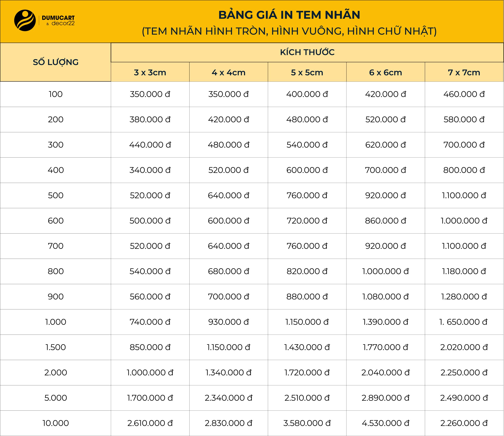
Task: Select the 620.000 đ price cell
Action: (x=385, y=145)
